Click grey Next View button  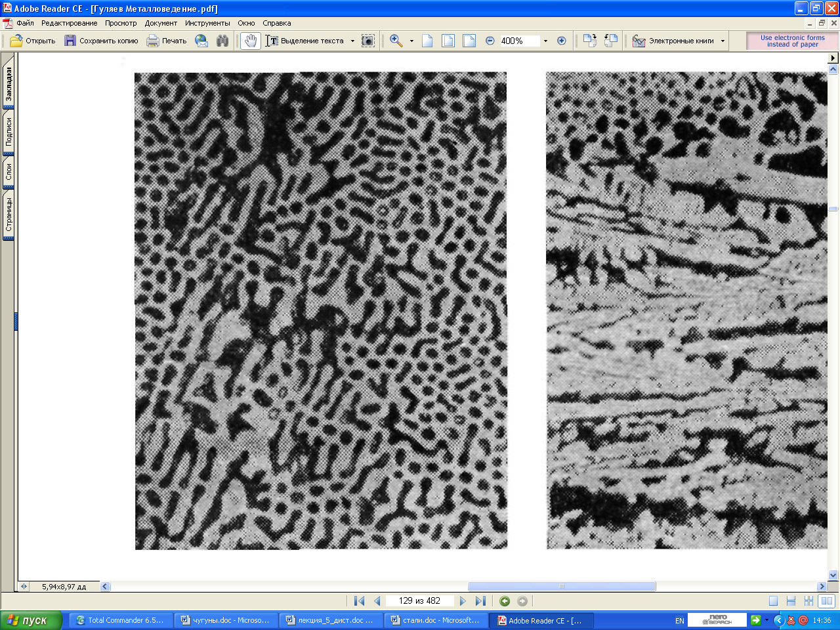[522, 600]
